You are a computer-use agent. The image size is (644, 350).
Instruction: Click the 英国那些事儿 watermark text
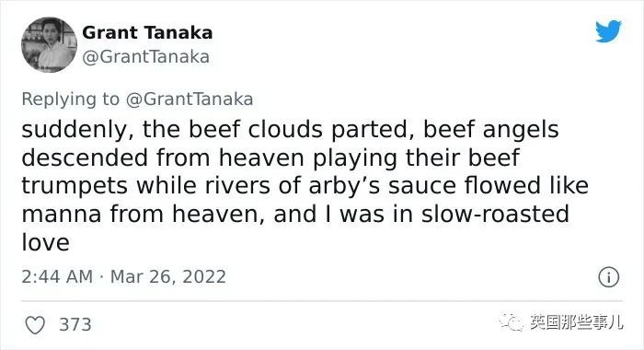coord(576,321)
